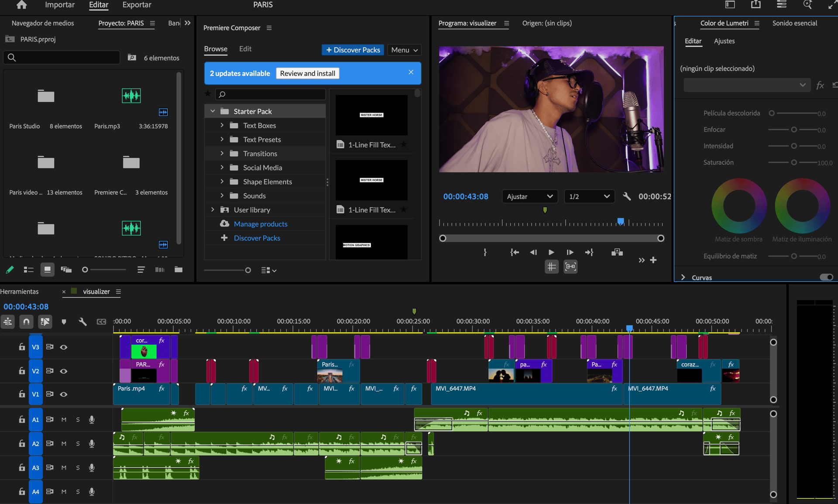
Task: Enable voice-over record on A1
Action: [x=92, y=419]
